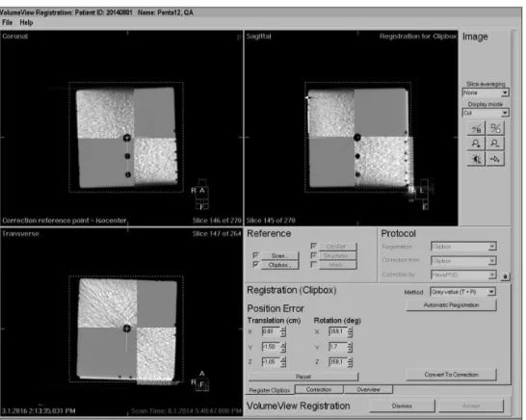This screenshot has width=526, height=420.
Task: Click the Coronal view orientation cube
Action: tap(201, 195)
